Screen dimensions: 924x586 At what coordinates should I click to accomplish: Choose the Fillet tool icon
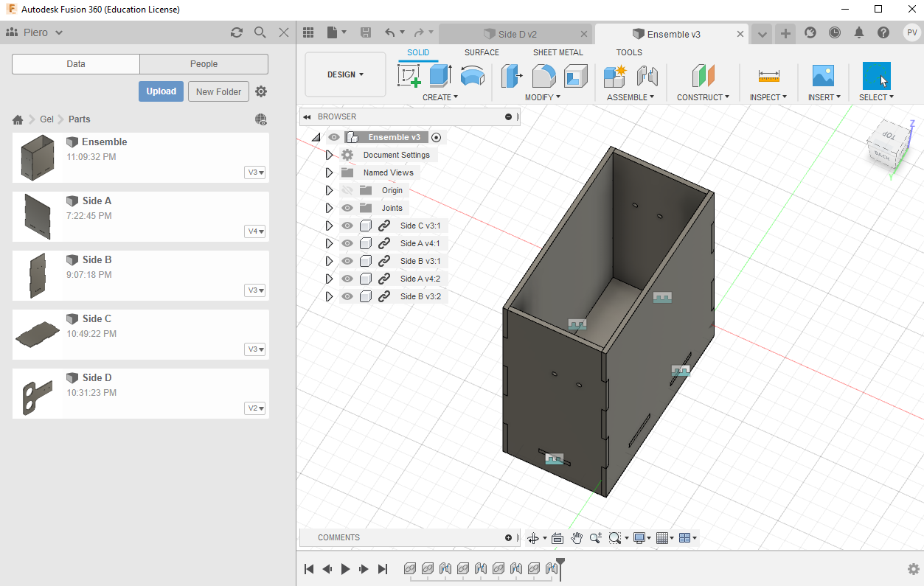544,76
